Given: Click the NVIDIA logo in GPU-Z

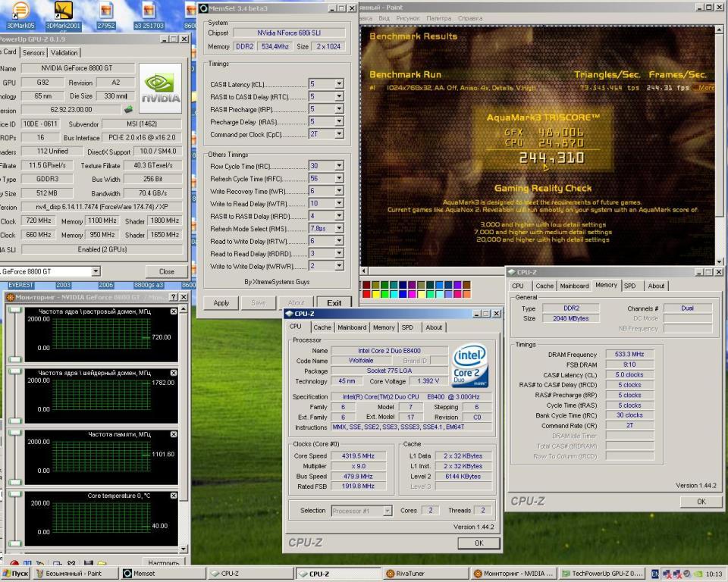Looking at the screenshot, I should [x=160, y=88].
